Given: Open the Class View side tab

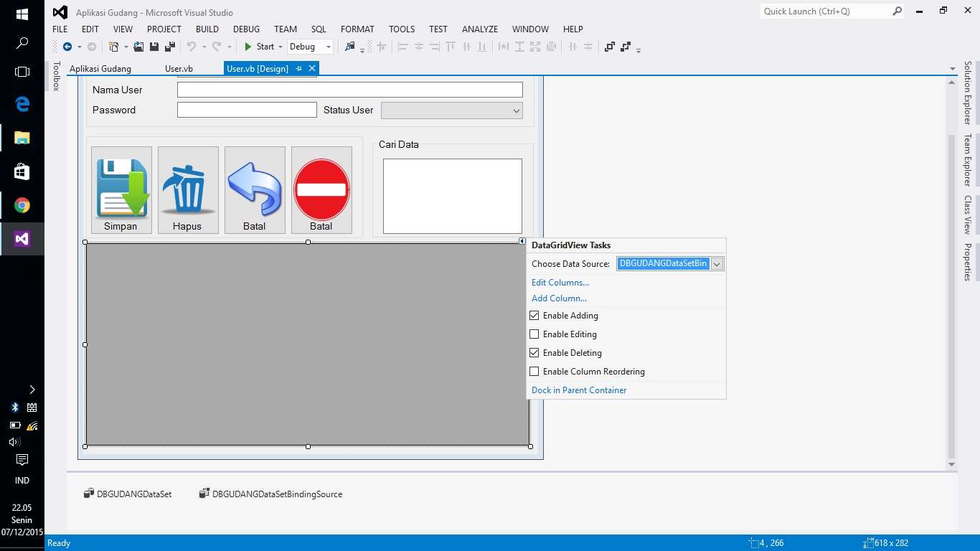Looking at the screenshot, I should point(968,215).
